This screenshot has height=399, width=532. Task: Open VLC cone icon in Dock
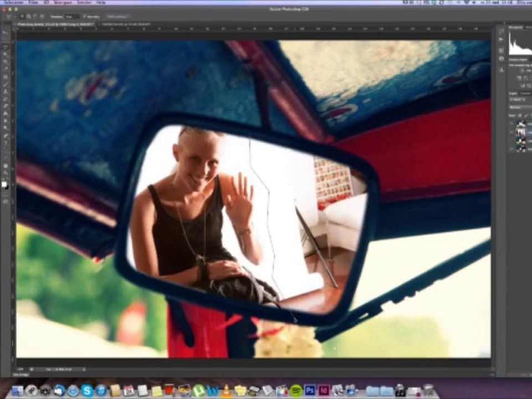tap(226, 391)
